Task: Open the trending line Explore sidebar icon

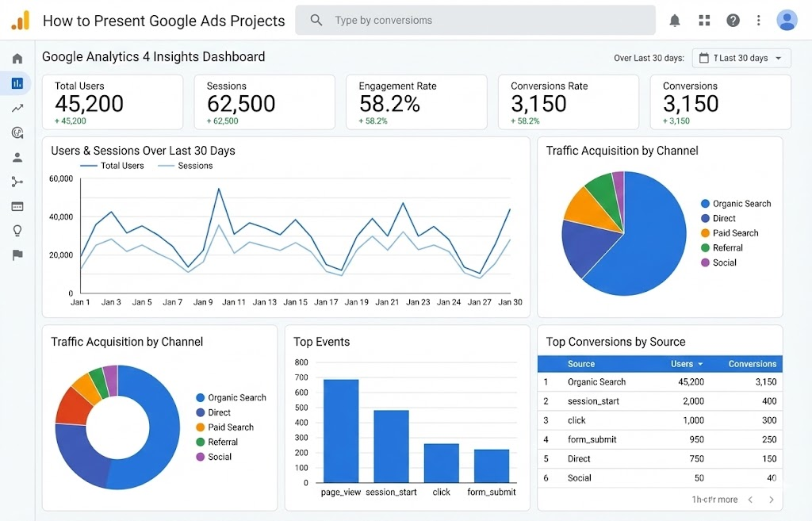Action: pos(17,108)
